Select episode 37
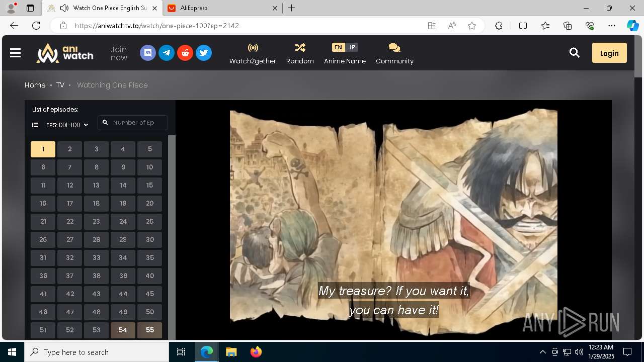Viewport: 644px width, 362px height. 69,276
